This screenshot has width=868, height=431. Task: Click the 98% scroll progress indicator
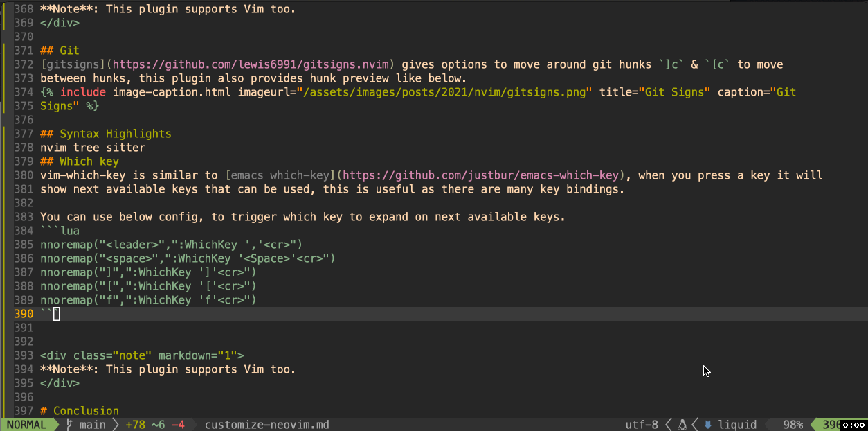coord(793,424)
